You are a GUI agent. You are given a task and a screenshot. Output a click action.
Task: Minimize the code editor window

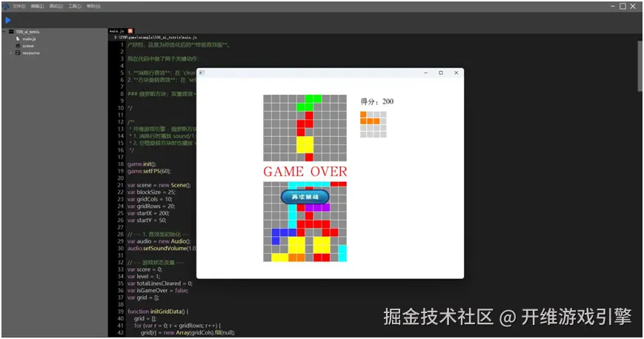coord(613,6)
